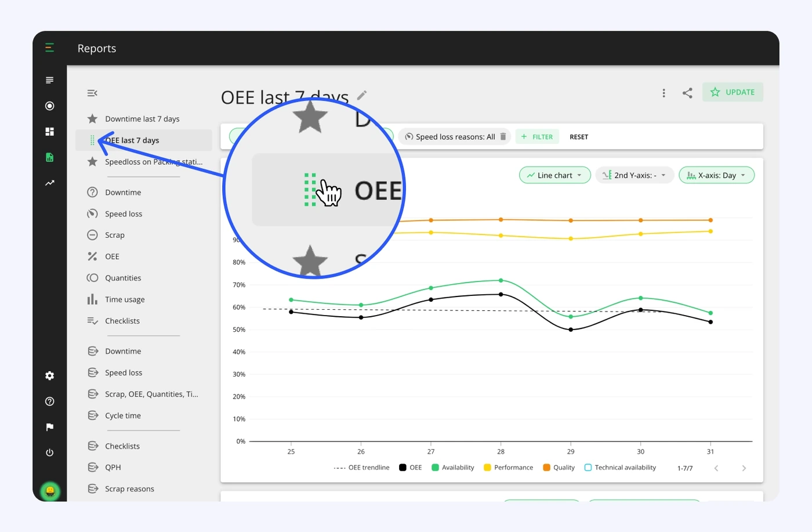Viewport: 812px width, 532px height.
Task: Collapse the reports sidebar list icon
Action: click(92, 93)
